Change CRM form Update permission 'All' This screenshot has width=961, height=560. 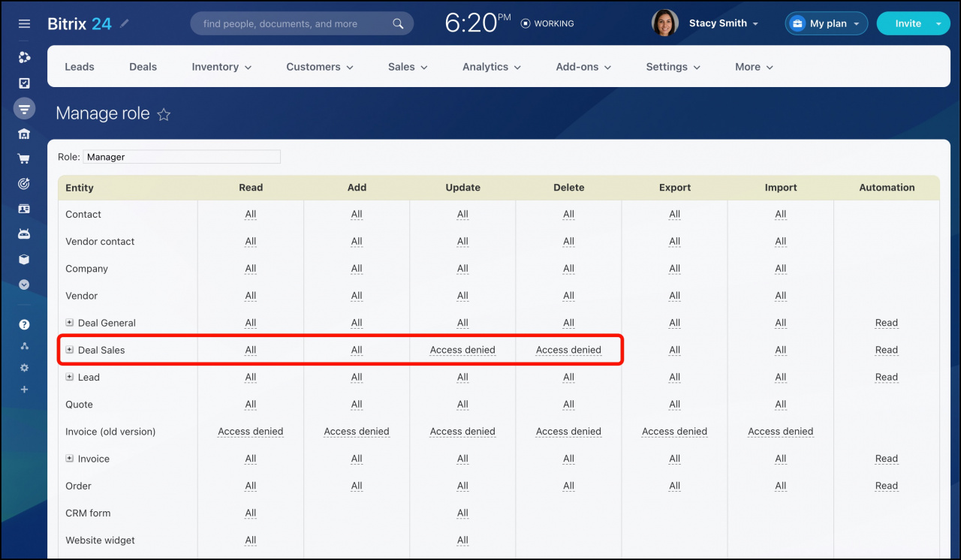[x=462, y=513]
